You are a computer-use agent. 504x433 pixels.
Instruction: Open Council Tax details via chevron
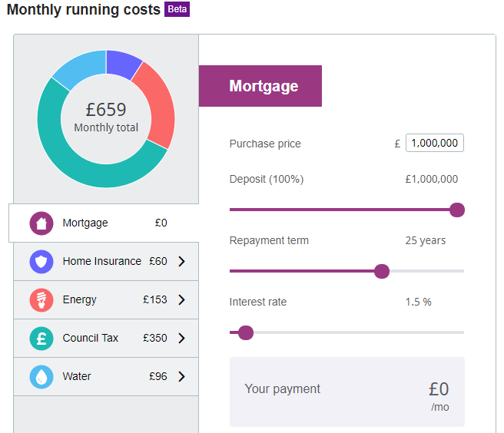(x=181, y=338)
